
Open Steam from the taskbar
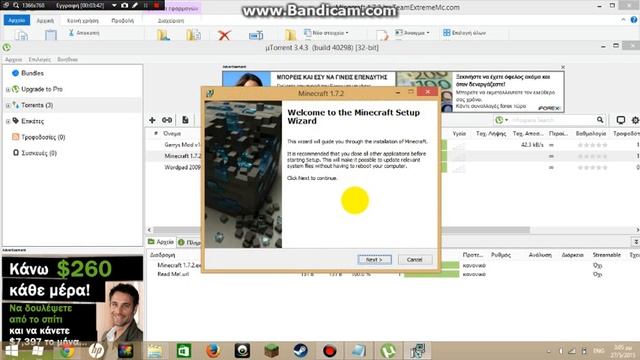[x=300, y=351]
